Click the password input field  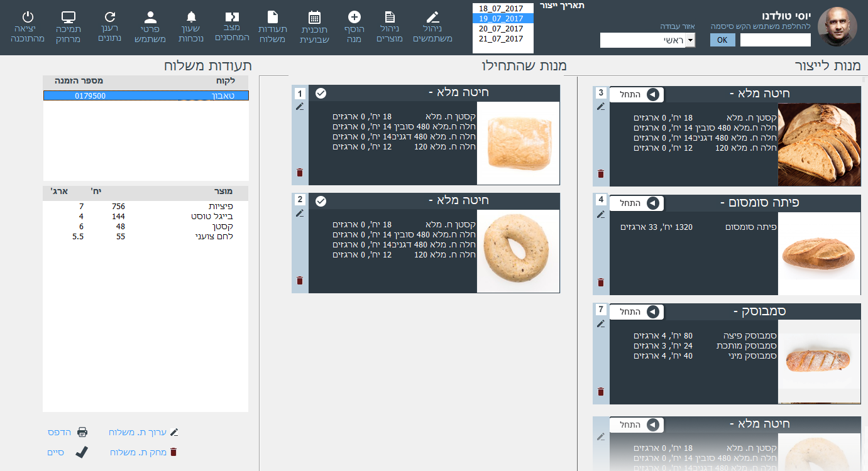(776, 40)
